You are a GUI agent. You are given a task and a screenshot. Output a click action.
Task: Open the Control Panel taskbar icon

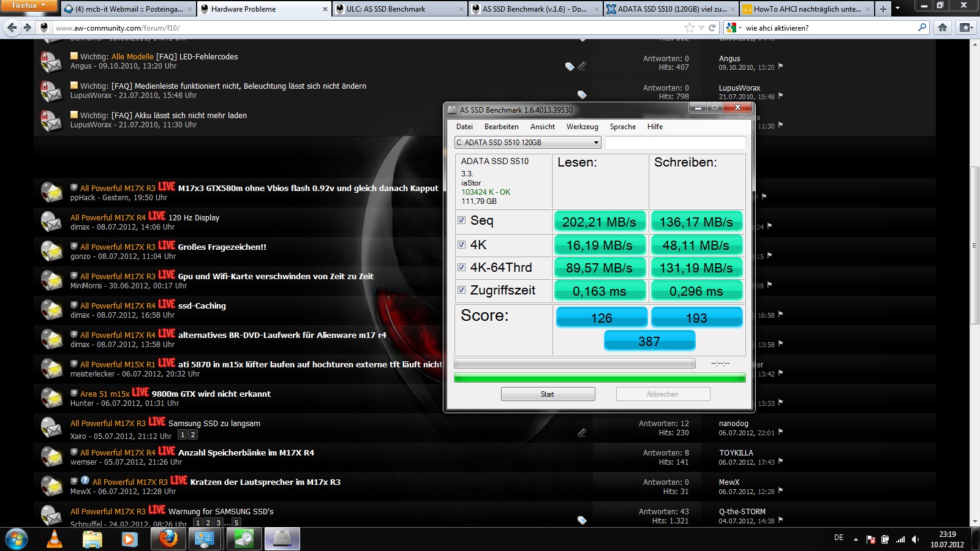tap(205, 539)
